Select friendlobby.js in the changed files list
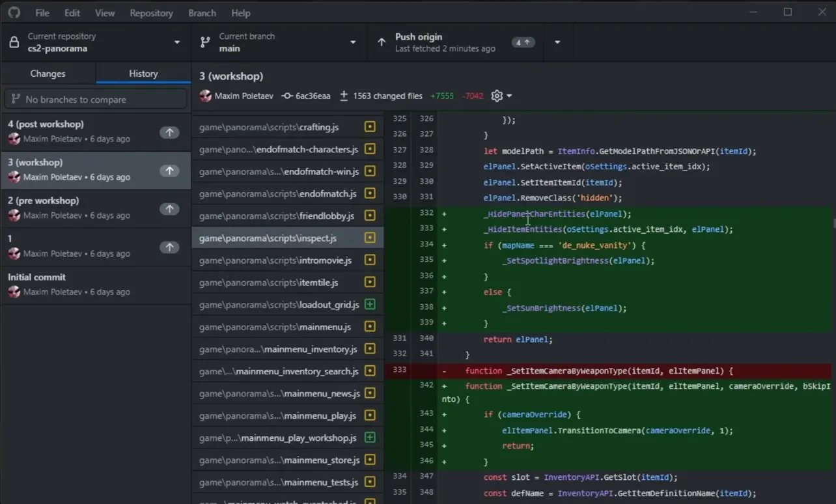The image size is (836, 504). tap(287, 216)
